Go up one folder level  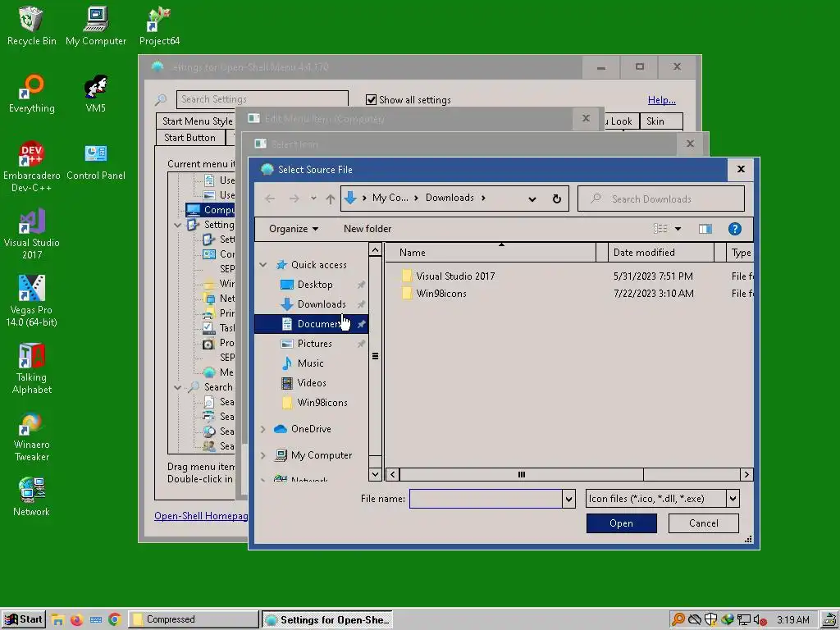click(x=331, y=199)
